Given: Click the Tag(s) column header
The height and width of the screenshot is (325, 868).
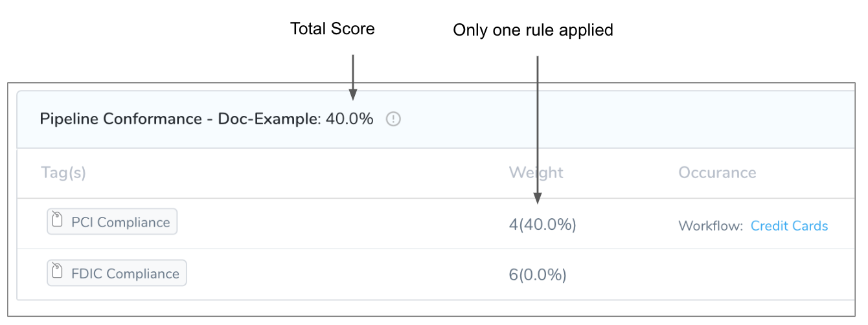Looking at the screenshot, I should pyautogui.click(x=63, y=173).
